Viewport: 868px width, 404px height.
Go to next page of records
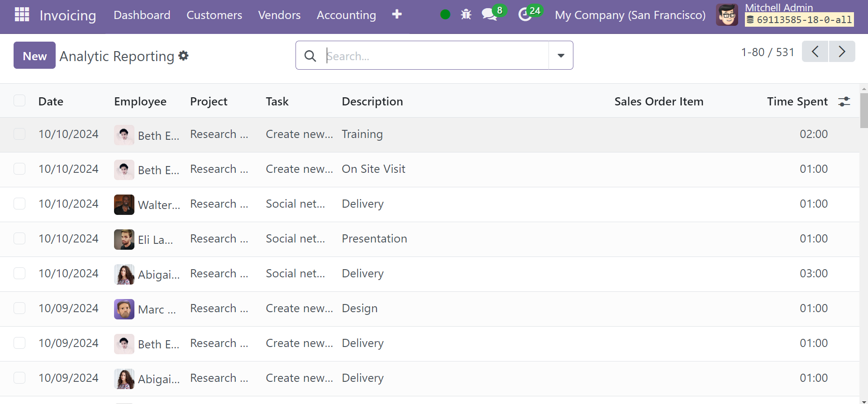click(x=842, y=52)
